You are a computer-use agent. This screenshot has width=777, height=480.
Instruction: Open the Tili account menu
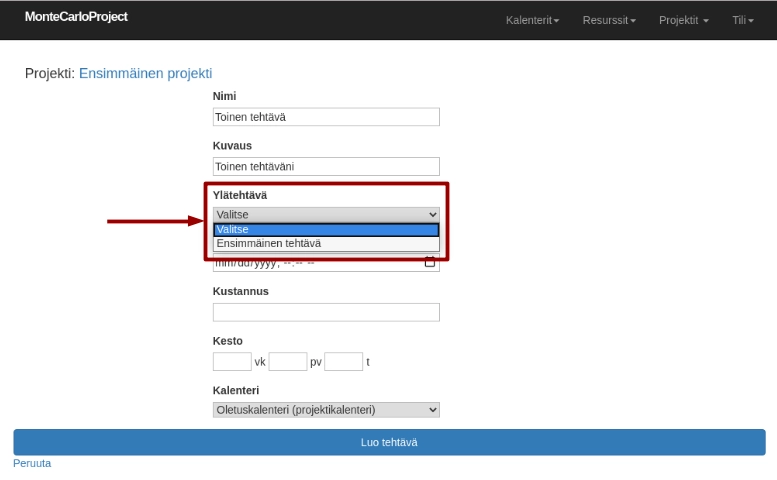tap(742, 21)
